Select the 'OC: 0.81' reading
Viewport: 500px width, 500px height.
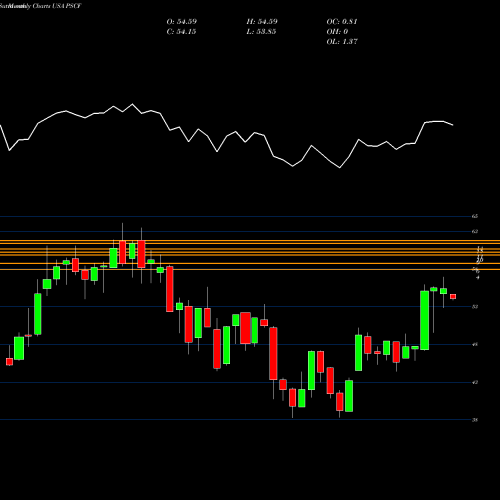tap(342, 22)
